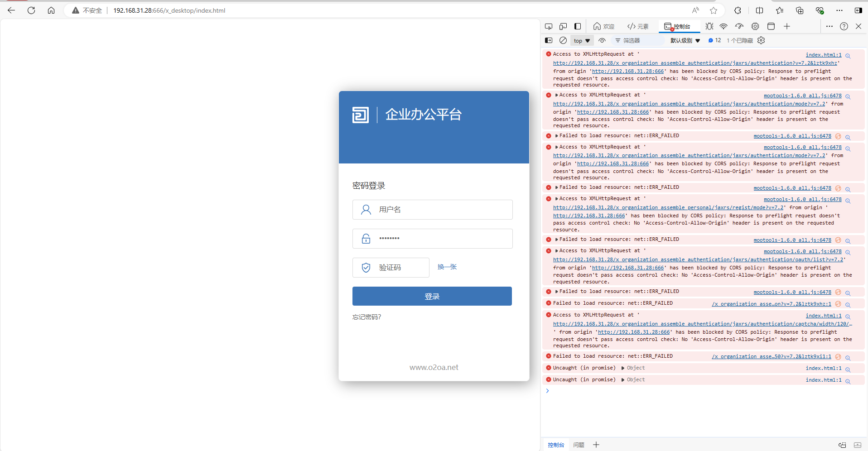The image size is (868, 451).
Task: Open the browser Extensions puzzle icon
Action: click(738, 10)
